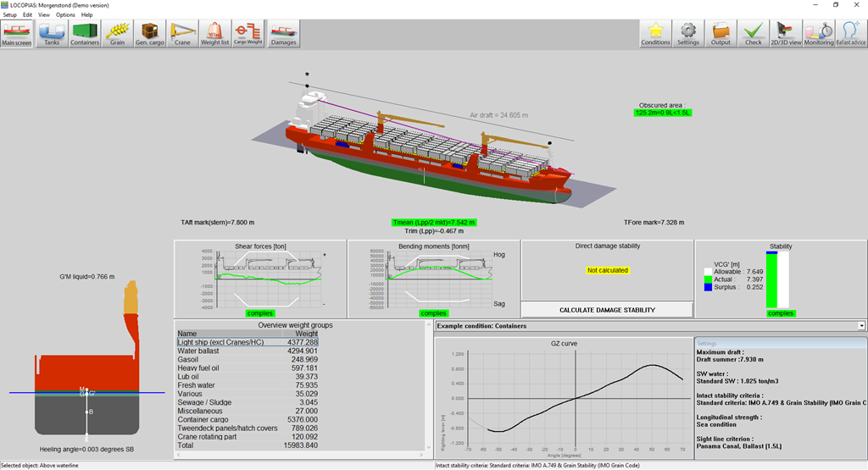Select the Water ballast weight row
868x470 pixels.
point(247,351)
